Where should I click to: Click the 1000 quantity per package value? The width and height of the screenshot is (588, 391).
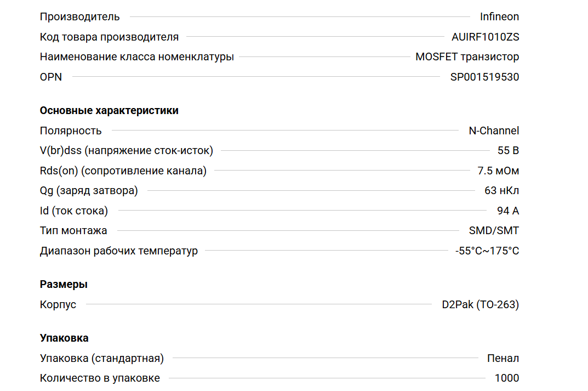pyautogui.click(x=506, y=378)
